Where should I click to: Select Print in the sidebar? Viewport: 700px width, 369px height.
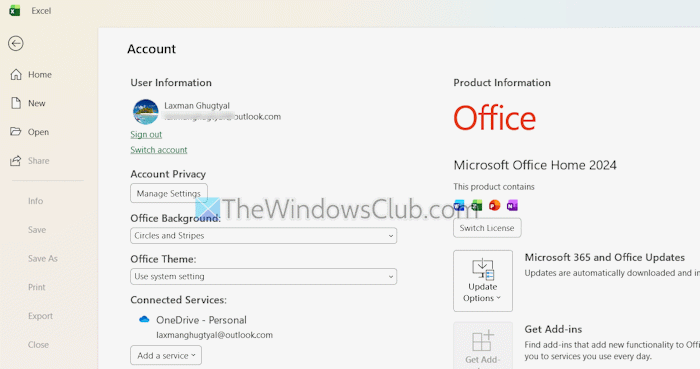(x=37, y=287)
